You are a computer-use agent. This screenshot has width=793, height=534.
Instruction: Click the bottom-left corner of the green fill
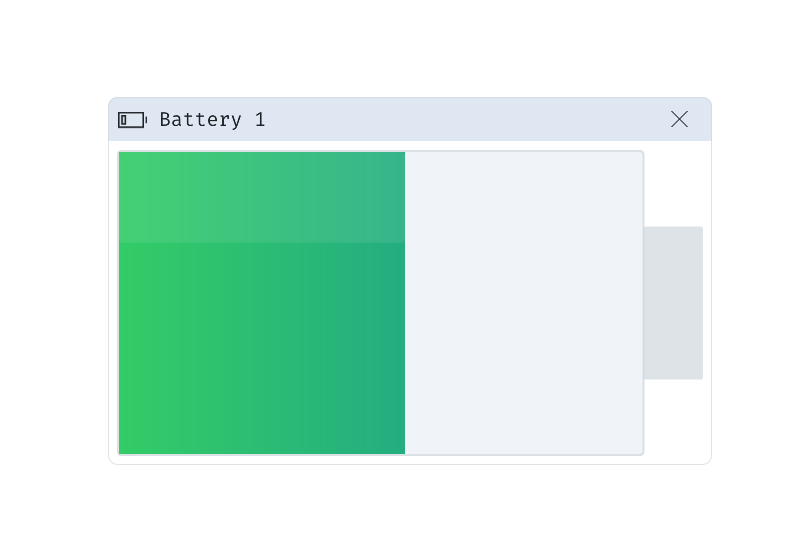click(121, 452)
